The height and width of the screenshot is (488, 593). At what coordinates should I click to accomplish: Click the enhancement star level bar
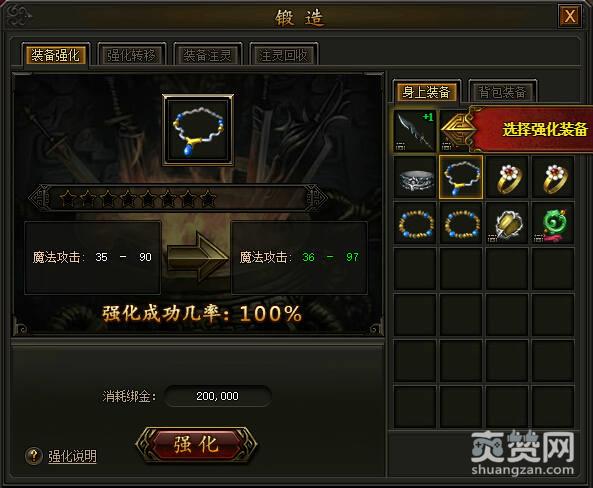pyautogui.click(x=178, y=198)
